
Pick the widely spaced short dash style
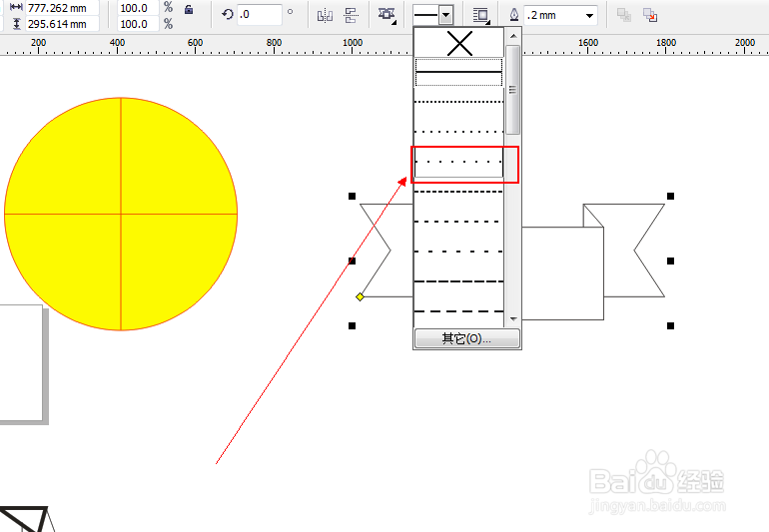459,252
